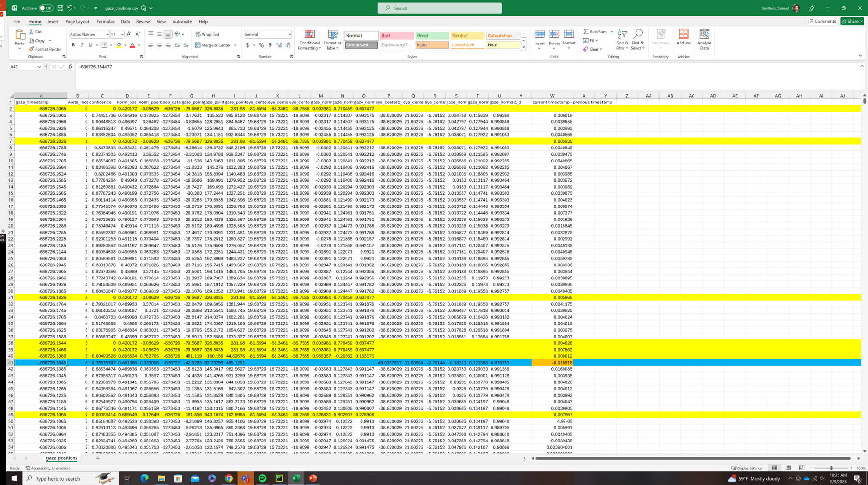Click the Undo arrow icon
868x485 pixels.
point(70,8)
